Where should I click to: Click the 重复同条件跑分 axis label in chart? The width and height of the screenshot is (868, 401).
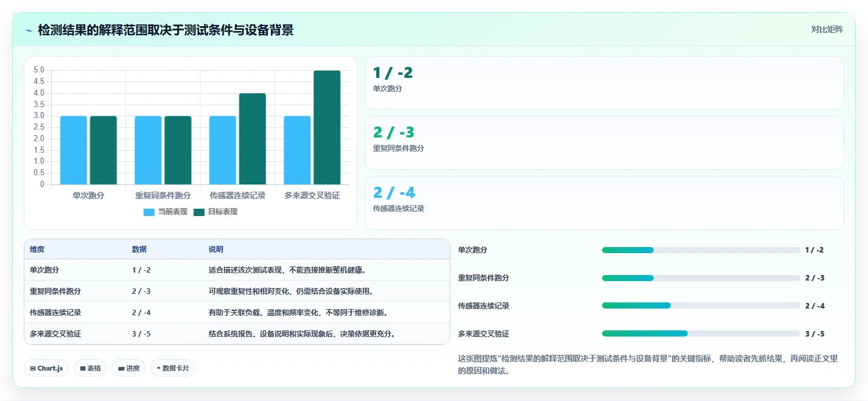(163, 195)
